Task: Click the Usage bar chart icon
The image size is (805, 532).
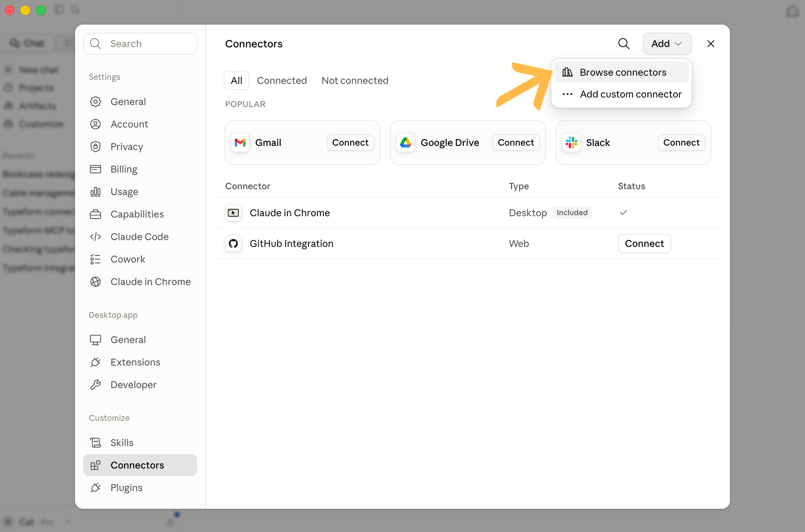Action: tap(96, 192)
